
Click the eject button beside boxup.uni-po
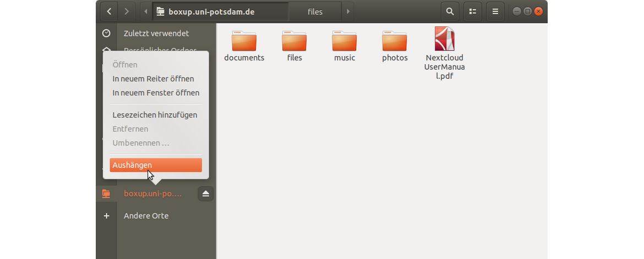[x=205, y=193]
